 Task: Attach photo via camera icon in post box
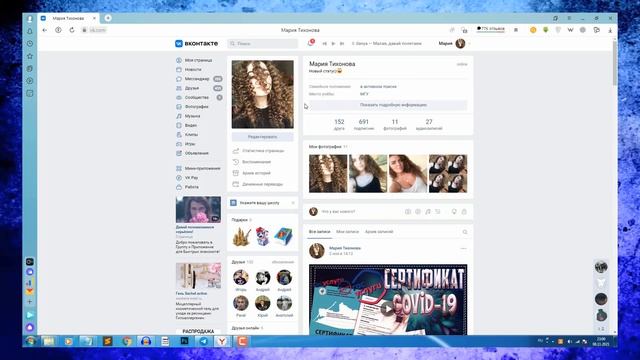[x=408, y=211]
